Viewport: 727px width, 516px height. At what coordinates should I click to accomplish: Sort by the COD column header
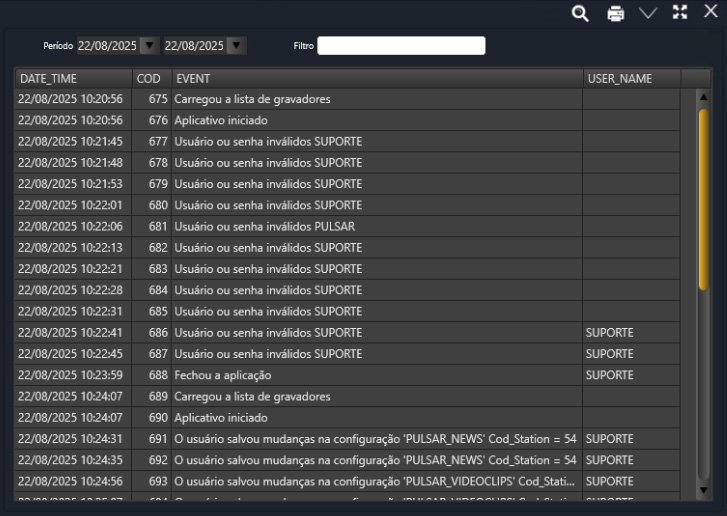coord(152,78)
